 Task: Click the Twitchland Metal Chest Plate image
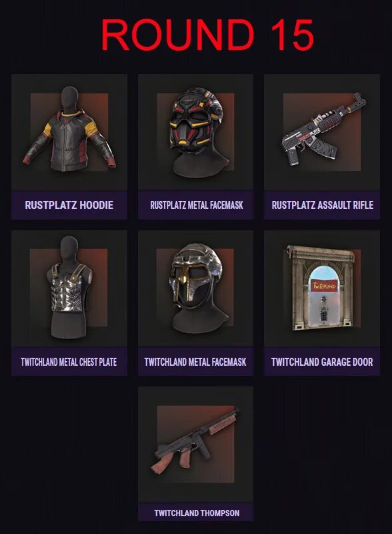69,287
